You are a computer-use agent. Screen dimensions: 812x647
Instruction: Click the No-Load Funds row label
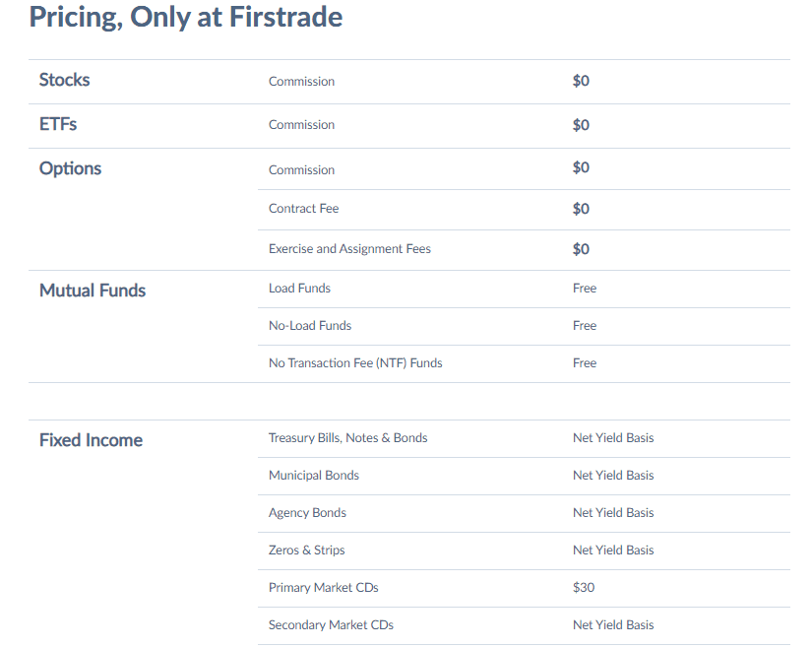click(310, 325)
